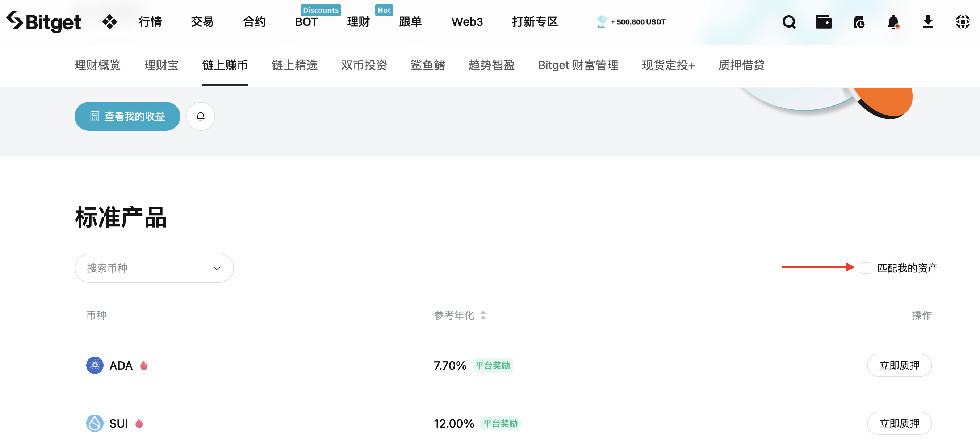Enable the 匹配我的资产 checkbox
Viewport: 980px width, 441px height.
pos(866,267)
